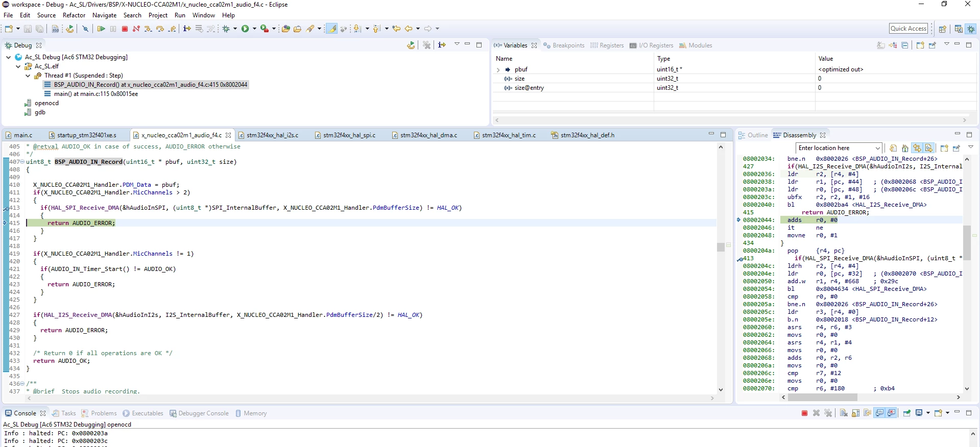
Task: Open the File menu
Action: (x=8, y=15)
